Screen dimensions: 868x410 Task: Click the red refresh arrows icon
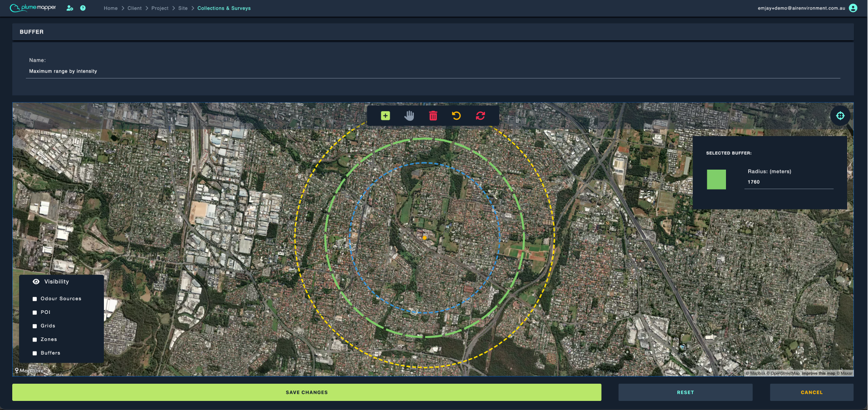tap(481, 116)
